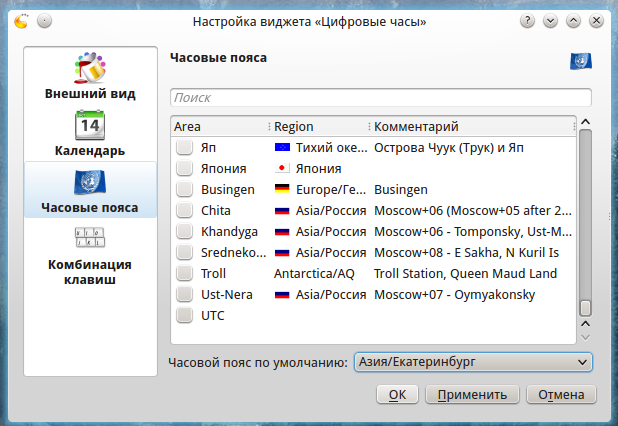Open the Appearance (Внешний вид) settings icon
Screen dimensions: 618x426
point(90,70)
